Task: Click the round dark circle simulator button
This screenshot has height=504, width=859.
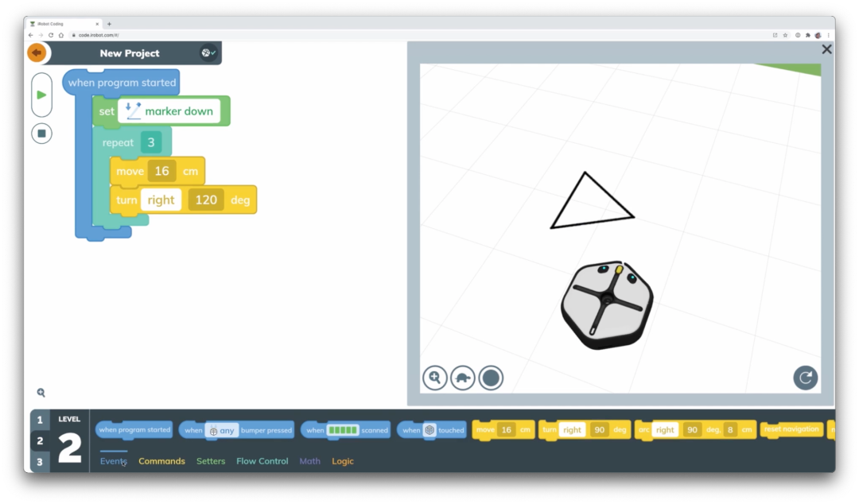Action: coord(491,378)
